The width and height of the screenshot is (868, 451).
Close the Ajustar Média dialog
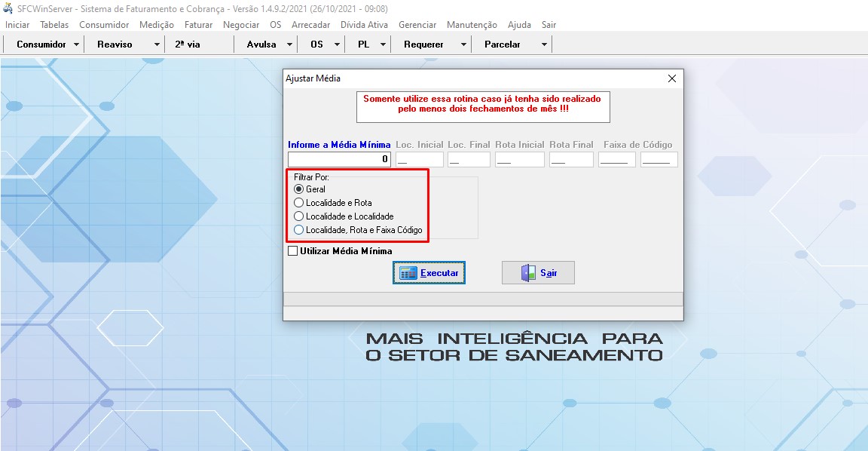click(x=672, y=78)
